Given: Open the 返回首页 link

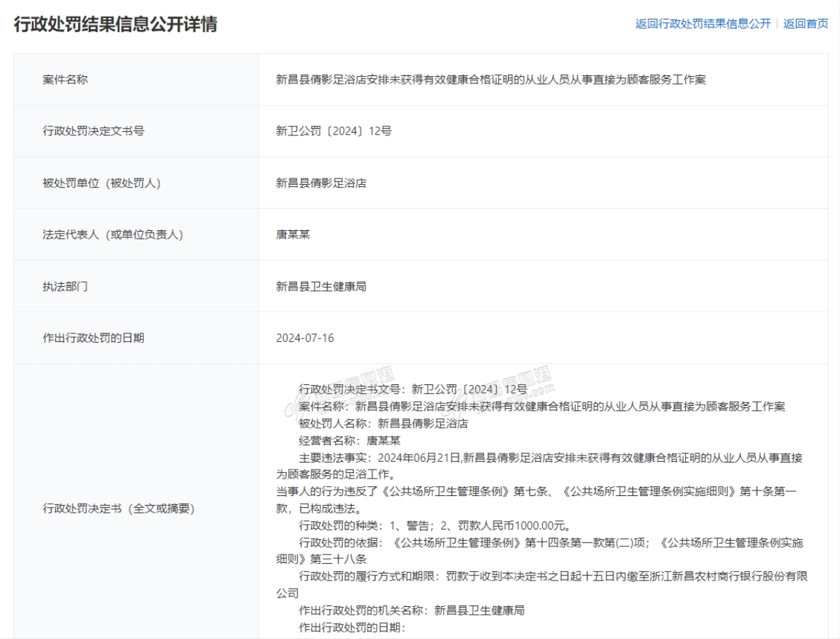Looking at the screenshot, I should coord(806,24).
